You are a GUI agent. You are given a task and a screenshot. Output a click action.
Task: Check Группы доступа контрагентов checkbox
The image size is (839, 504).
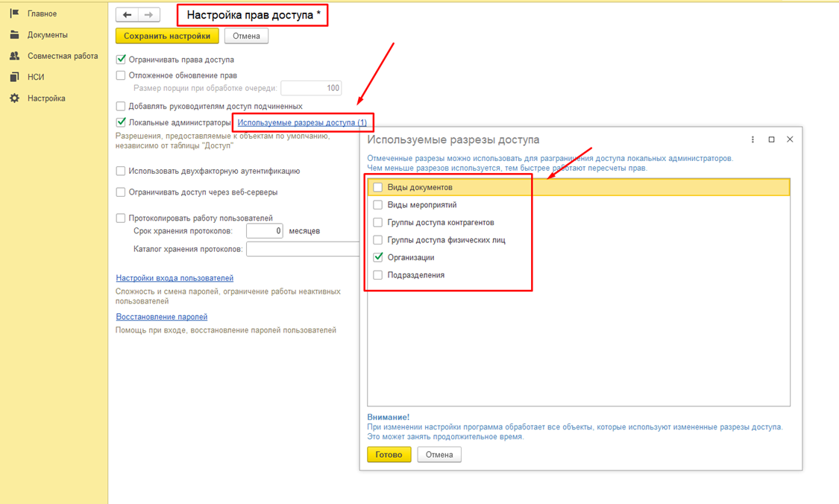pos(378,223)
